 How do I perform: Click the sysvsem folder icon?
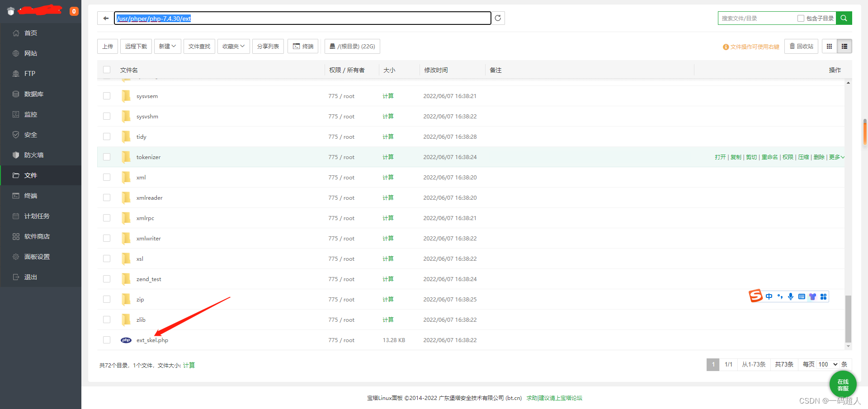click(x=126, y=96)
